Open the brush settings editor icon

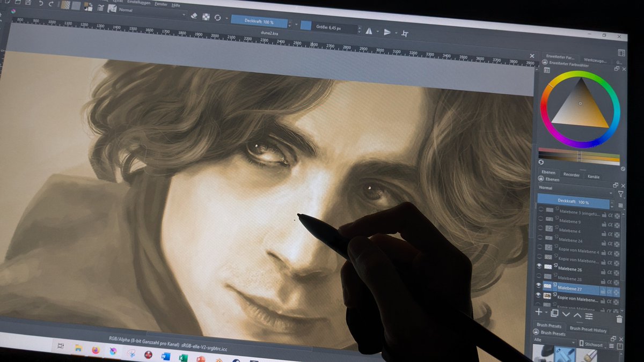point(101,8)
